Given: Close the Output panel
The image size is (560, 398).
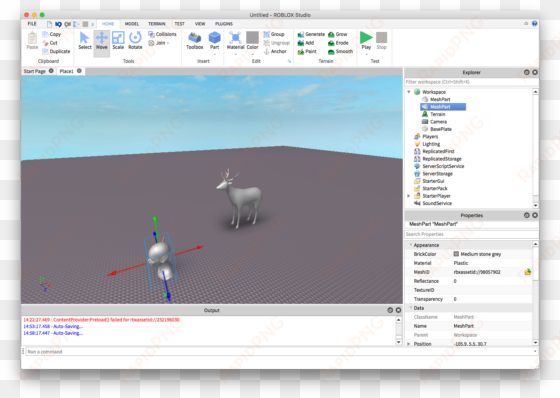Looking at the screenshot, I should click(x=399, y=310).
